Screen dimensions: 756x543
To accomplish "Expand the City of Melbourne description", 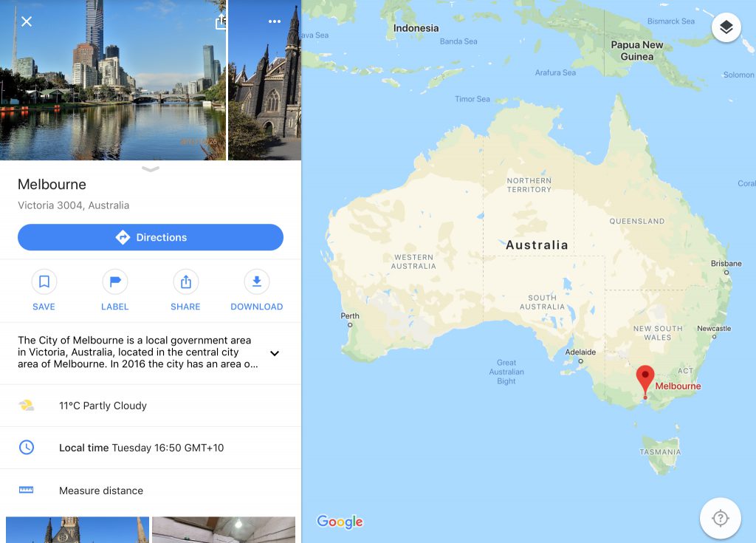I will pos(275,353).
